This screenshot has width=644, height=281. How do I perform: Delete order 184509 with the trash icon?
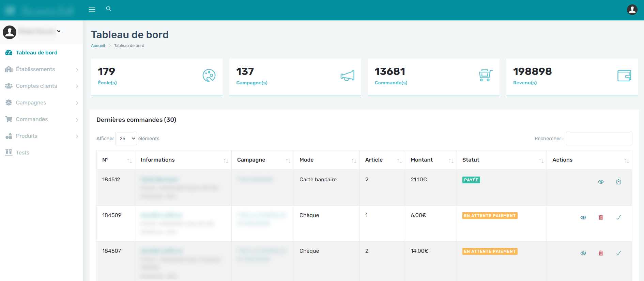coord(601,217)
